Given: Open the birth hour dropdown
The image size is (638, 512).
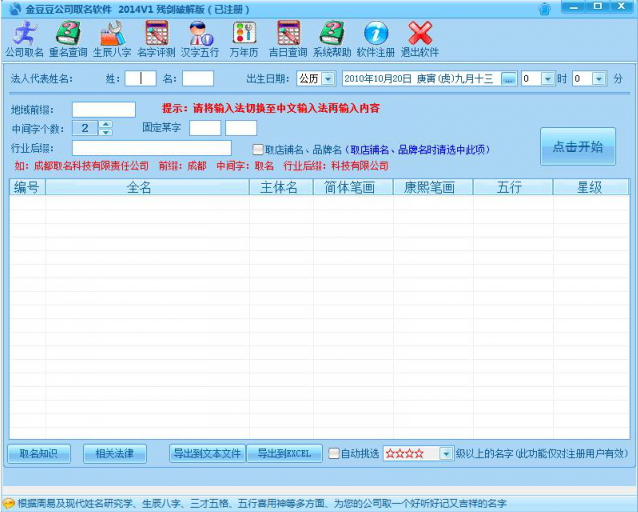Looking at the screenshot, I should [548, 78].
